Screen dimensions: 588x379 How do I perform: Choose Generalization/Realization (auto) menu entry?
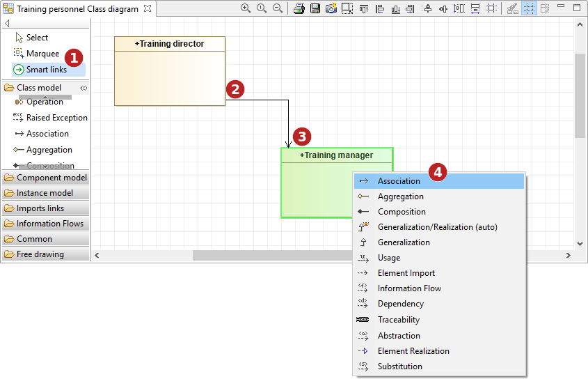[x=439, y=227]
